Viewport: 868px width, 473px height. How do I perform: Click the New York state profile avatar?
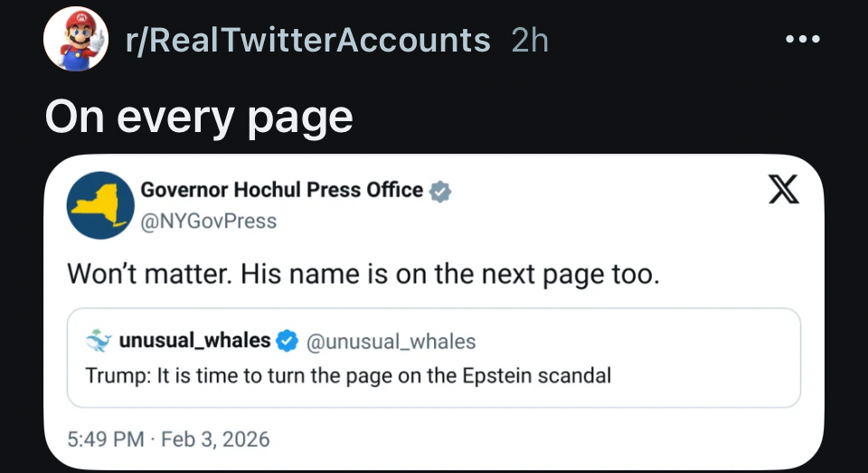pos(100,205)
